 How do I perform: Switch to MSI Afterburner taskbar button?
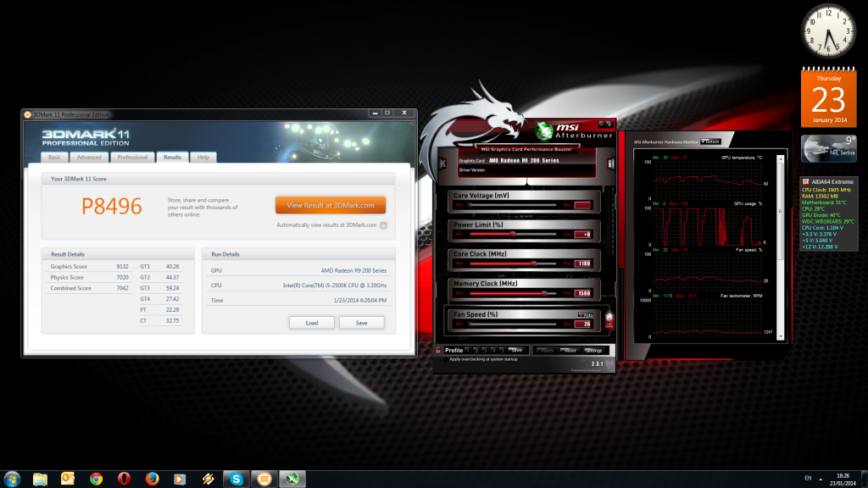[292, 479]
